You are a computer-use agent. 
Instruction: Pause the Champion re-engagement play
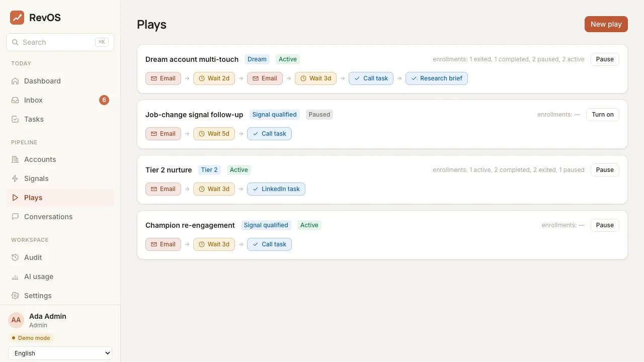coord(605,225)
